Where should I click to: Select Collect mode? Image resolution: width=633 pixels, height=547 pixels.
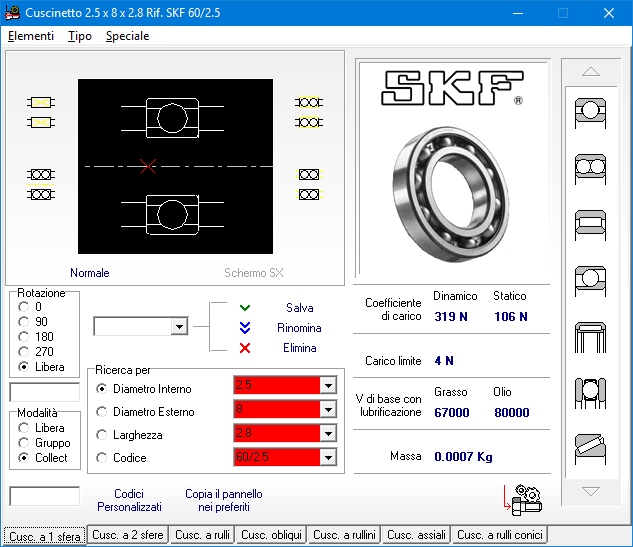pos(43,458)
